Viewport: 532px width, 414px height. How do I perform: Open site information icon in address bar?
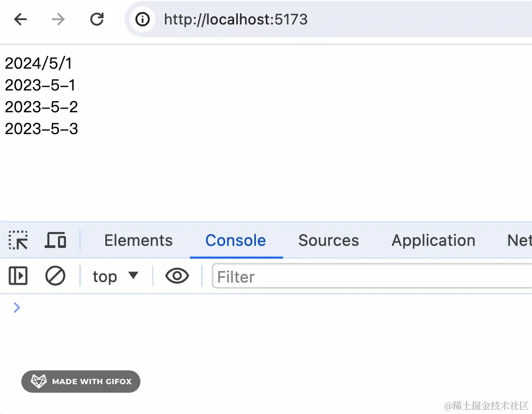tap(143, 19)
